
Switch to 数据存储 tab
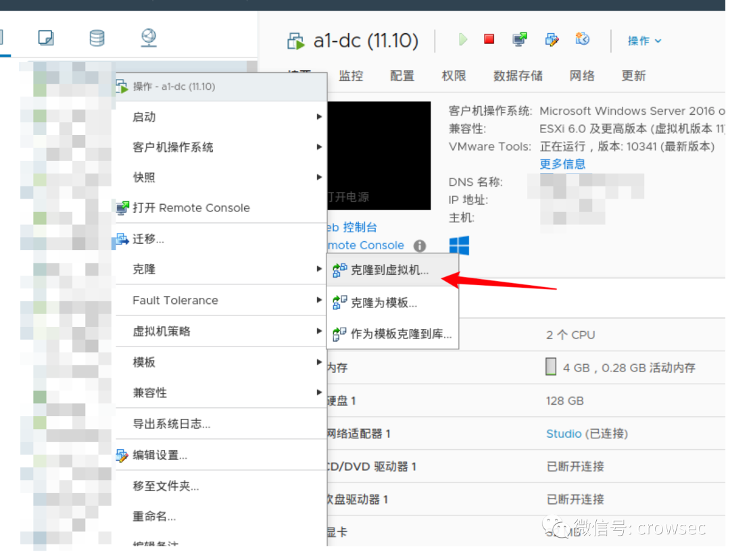click(518, 76)
